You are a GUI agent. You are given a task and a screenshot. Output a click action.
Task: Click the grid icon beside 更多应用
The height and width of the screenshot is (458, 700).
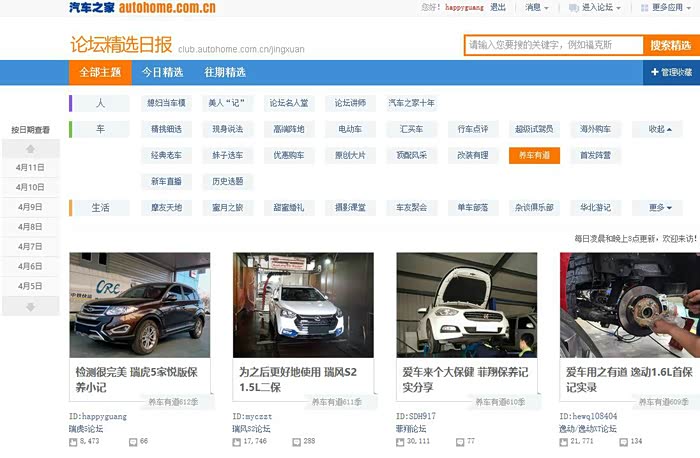(644, 7)
